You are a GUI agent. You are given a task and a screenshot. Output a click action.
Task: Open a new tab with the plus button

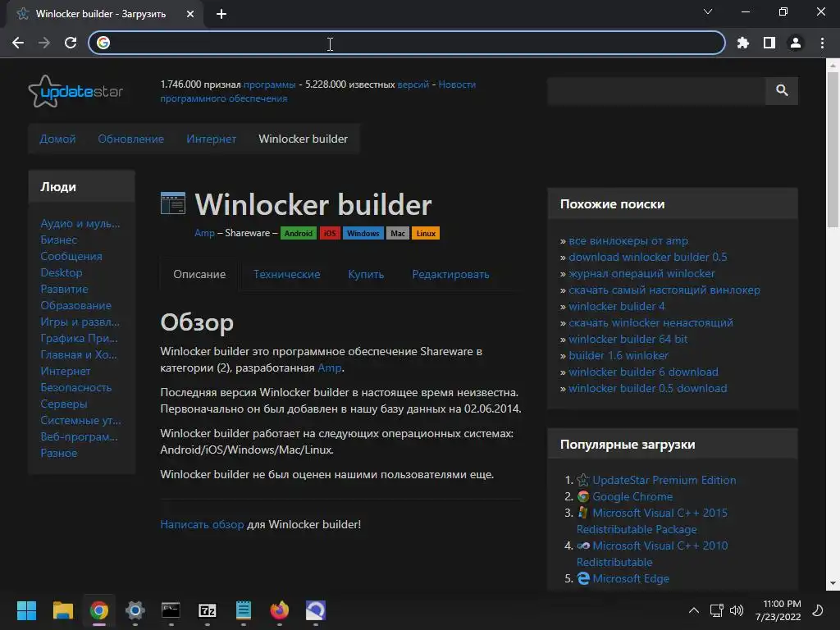coord(221,14)
